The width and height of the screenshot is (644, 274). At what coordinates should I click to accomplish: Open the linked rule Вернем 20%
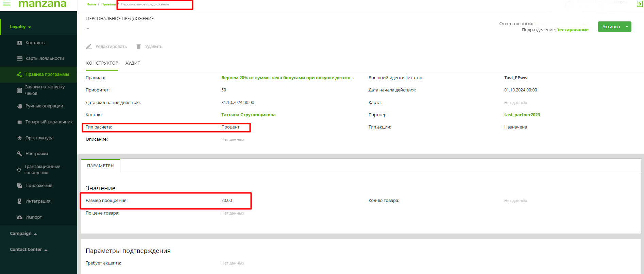pos(287,78)
